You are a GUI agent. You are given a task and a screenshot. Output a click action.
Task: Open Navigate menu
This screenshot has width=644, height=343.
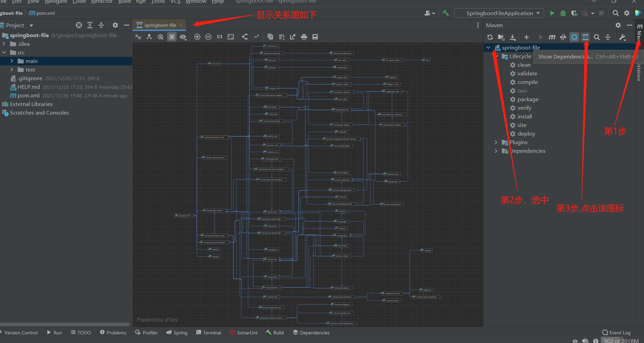tap(56, 2)
